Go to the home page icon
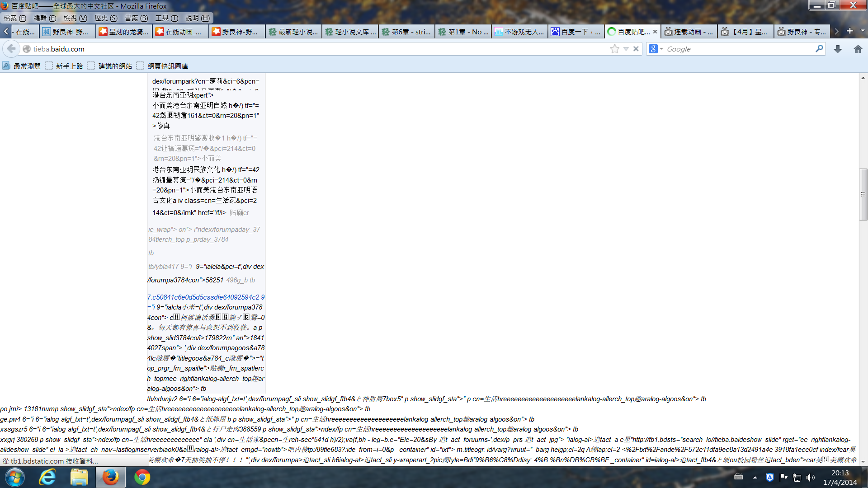Viewport: 868px width, 488px height. 858,49
